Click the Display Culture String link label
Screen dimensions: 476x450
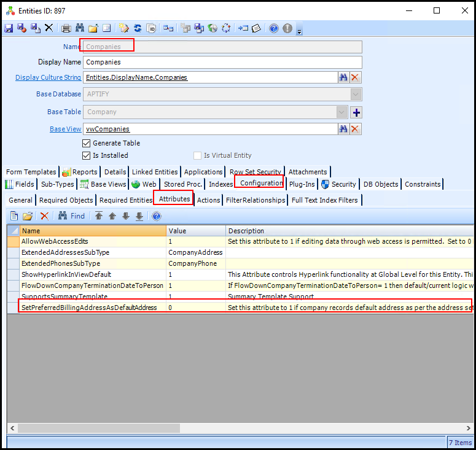(49, 77)
